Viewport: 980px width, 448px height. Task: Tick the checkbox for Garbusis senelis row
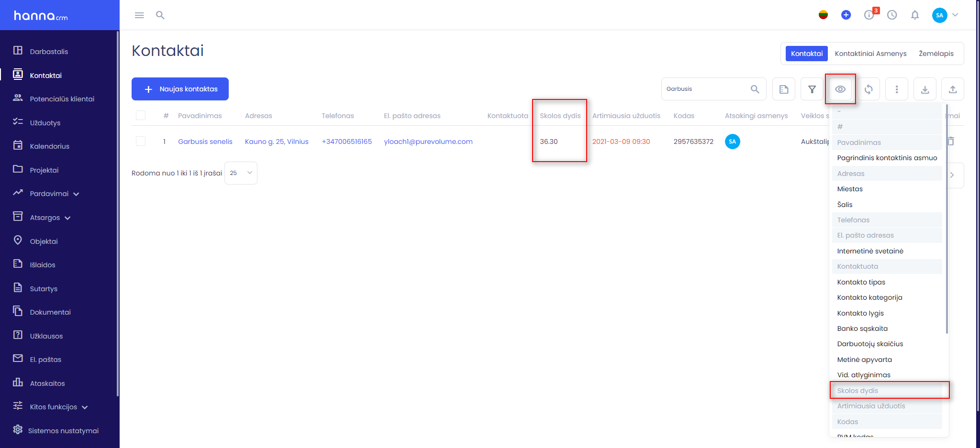pos(141,141)
